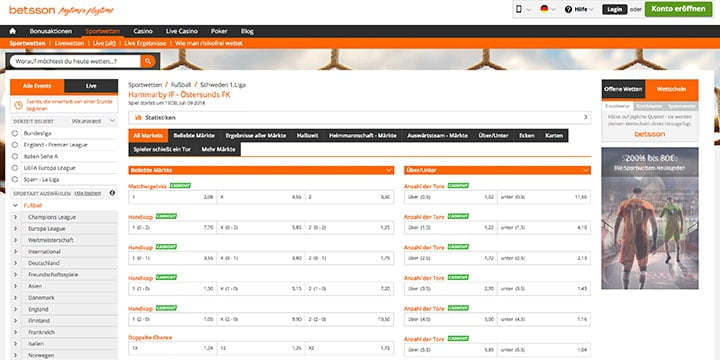Open the Bonusaktionen menu
This screenshot has width=720, height=360.
click(51, 31)
